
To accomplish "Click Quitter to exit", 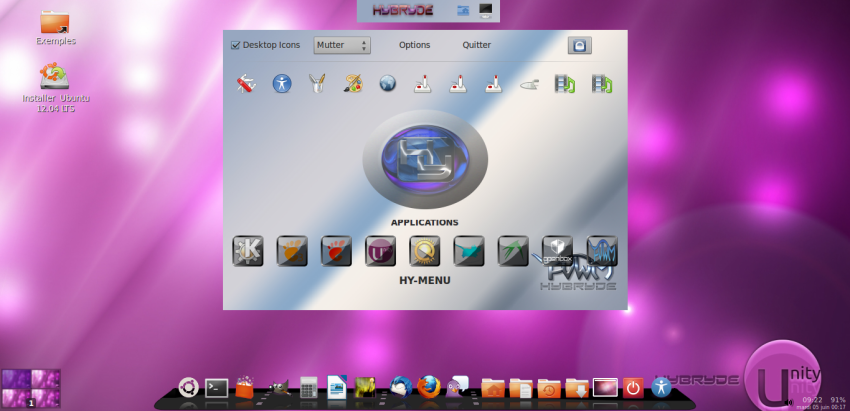I will pyautogui.click(x=477, y=45).
